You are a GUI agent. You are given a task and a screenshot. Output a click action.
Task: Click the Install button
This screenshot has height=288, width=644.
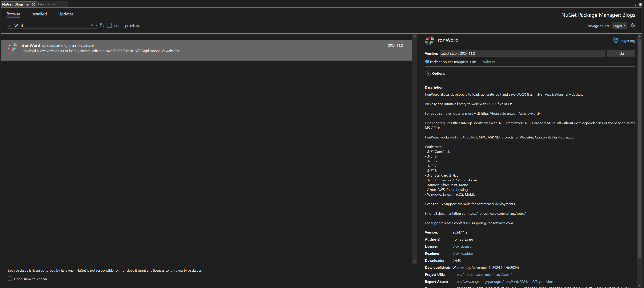[x=621, y=54]
